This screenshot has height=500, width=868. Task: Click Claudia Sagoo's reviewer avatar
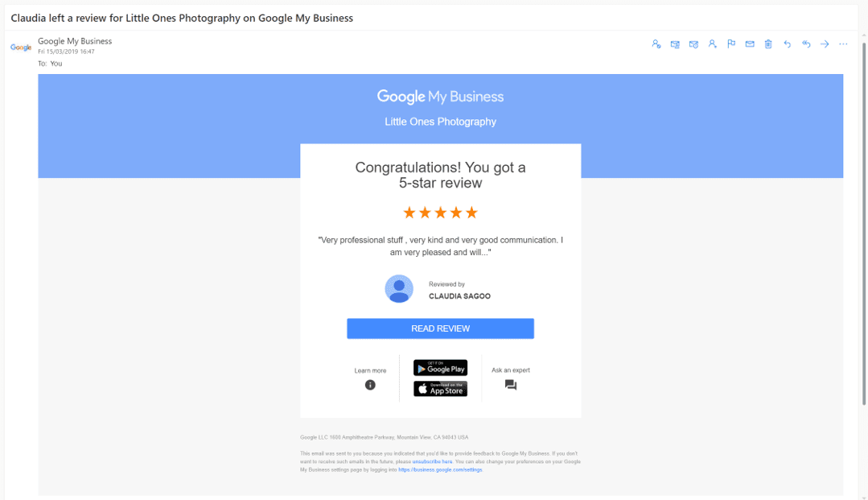(x=399, y=289)
